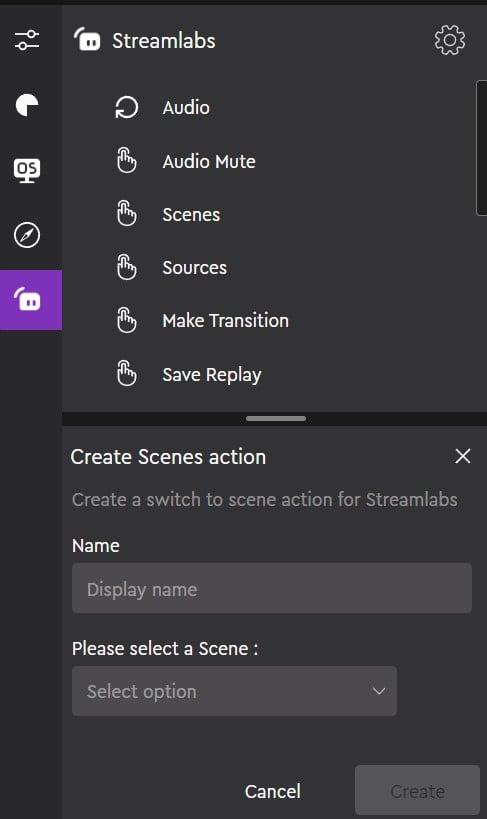Select the Make Transition action
487x819 pixels.
tap(225, 321)
